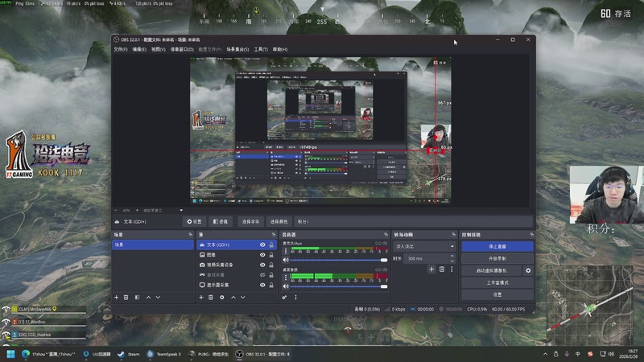Show the hidden 游戏采集 source
644x362 pixels.
tap(262, 275)
